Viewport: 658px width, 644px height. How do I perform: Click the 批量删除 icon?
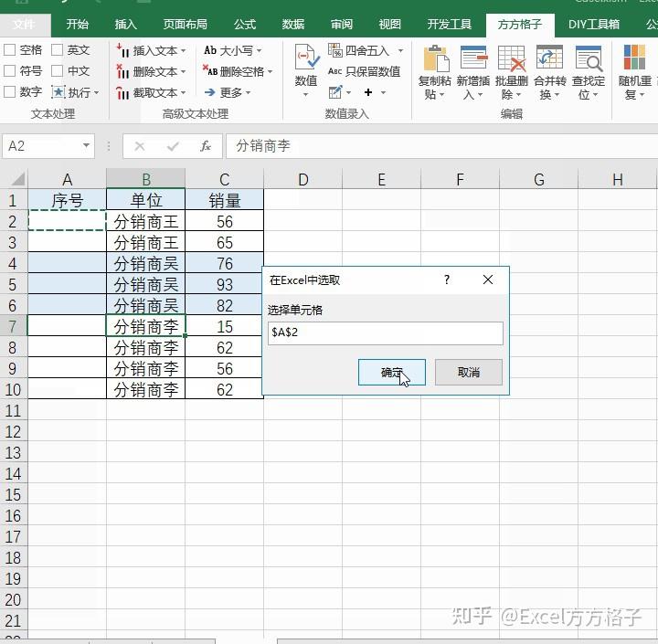(512, 58)
